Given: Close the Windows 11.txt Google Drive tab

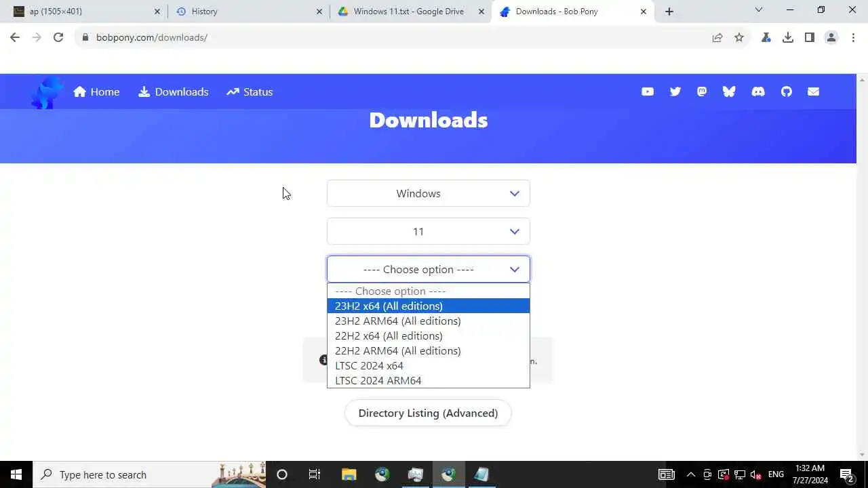Looking at the screenshot, I should [481, 12].
